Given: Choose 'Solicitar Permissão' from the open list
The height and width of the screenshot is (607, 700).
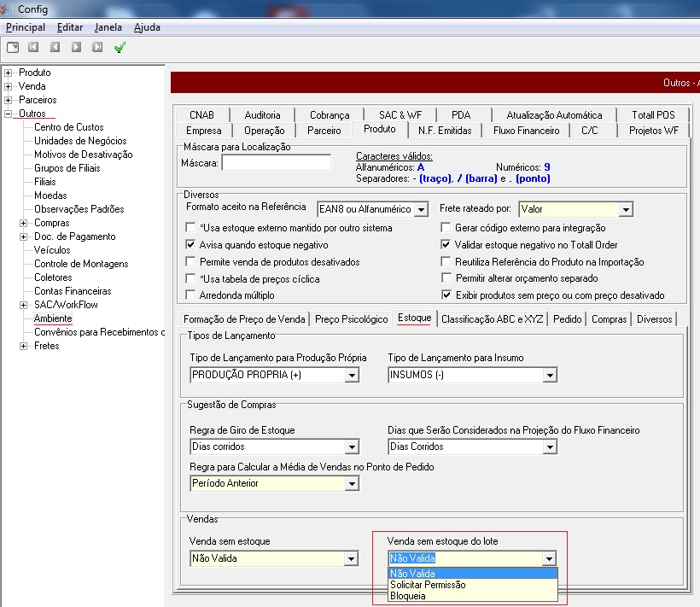Looking at the screenshot, I should click(x=473, y=585).
